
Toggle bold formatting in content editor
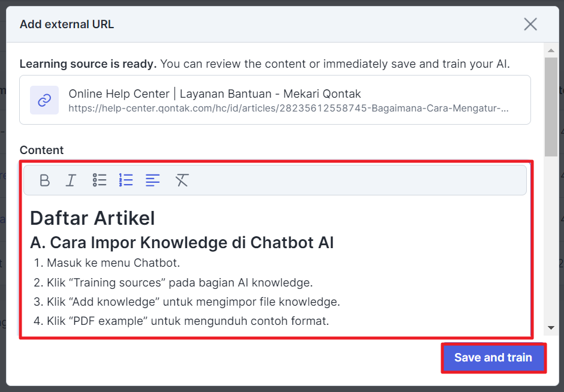[44, 180]
